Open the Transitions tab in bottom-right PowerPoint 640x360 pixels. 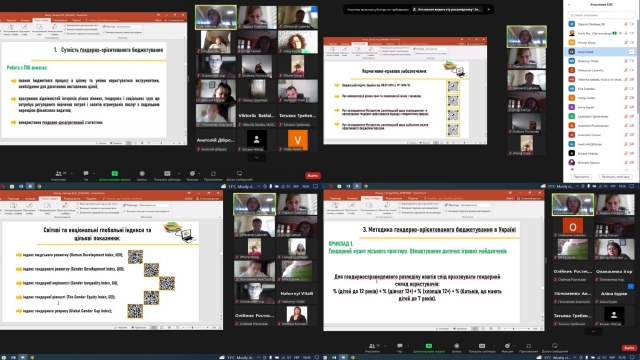pyautogui.click(x=336, y=198)
